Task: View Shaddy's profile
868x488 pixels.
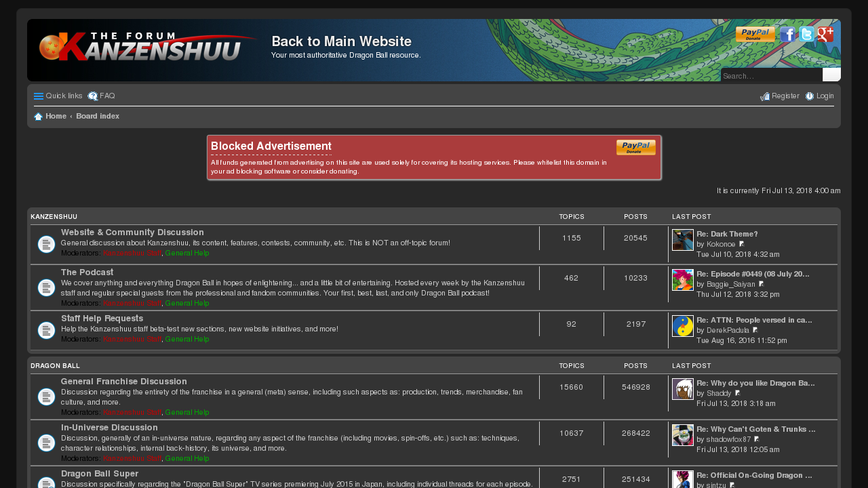Action: pyautogui.click(x=719, y=393)
